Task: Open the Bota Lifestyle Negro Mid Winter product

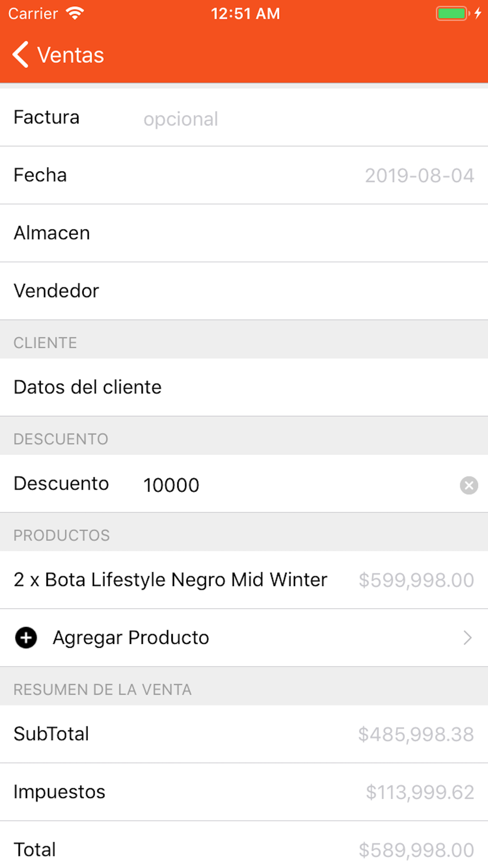Action: (171, 580)
